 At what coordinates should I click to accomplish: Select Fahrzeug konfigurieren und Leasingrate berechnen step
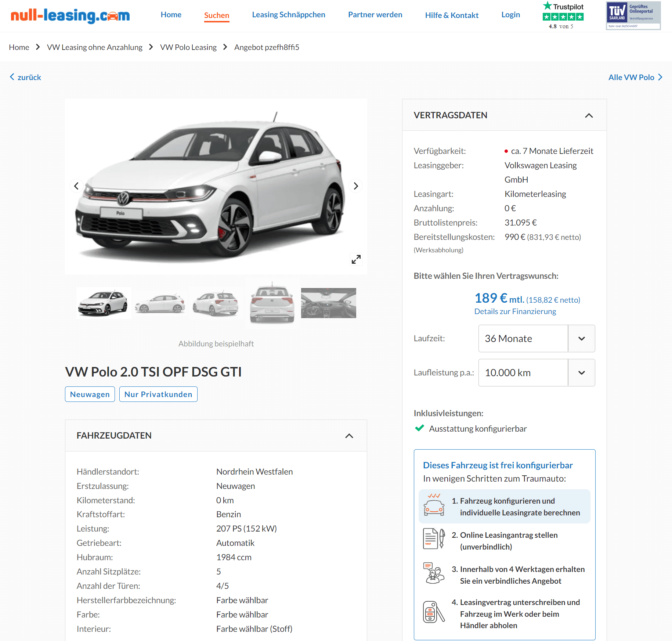tap(504, 506)
